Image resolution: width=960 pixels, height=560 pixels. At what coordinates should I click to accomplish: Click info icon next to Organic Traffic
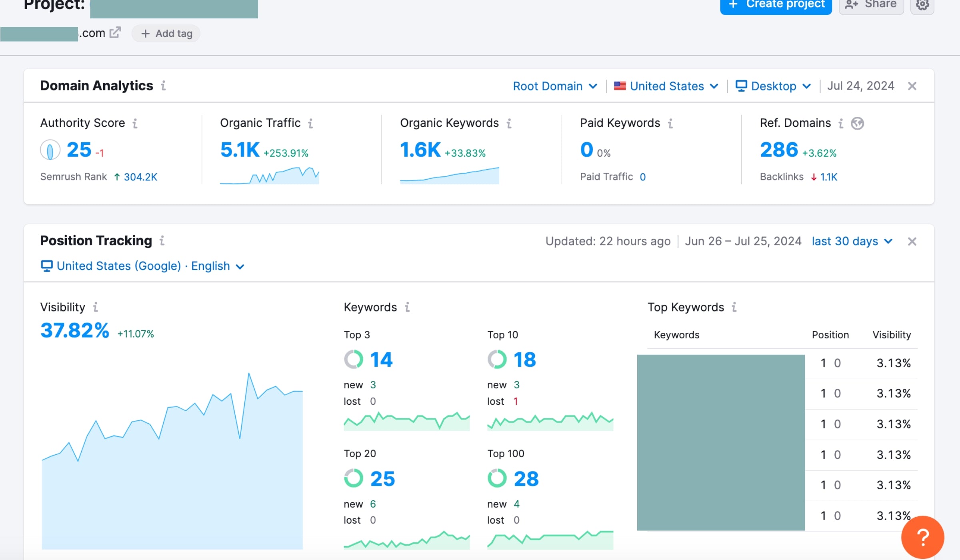(310, 123)
